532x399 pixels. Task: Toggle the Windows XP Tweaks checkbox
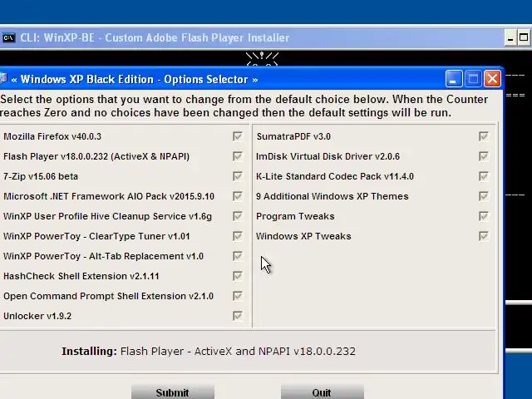click(x=484, y=236)
